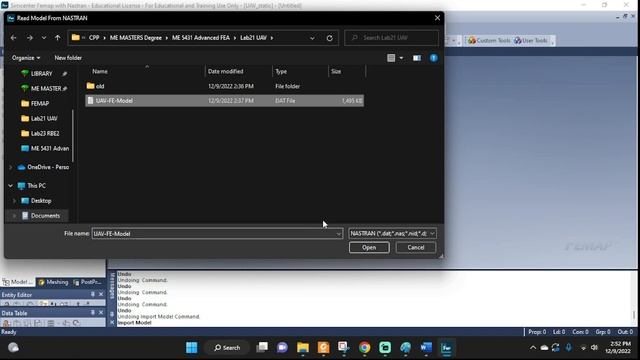
Task: Close the Messages pane
Action: 112,322
